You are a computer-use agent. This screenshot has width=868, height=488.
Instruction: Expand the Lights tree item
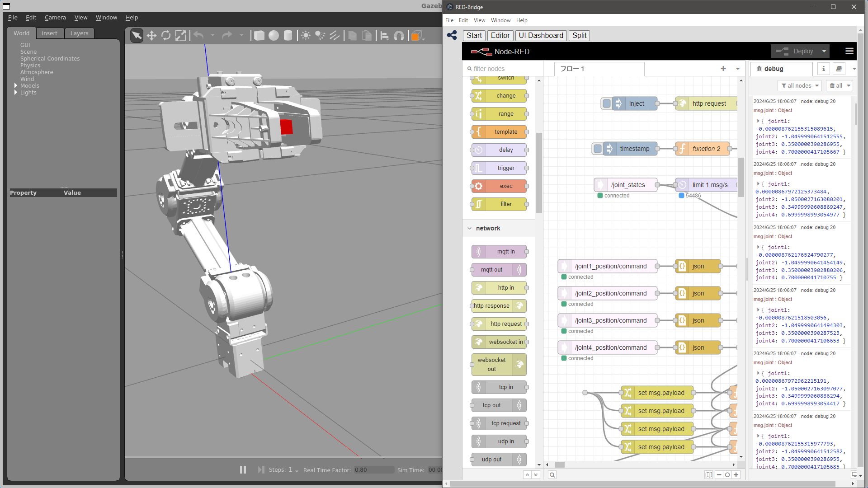click(x=16, y=92)
